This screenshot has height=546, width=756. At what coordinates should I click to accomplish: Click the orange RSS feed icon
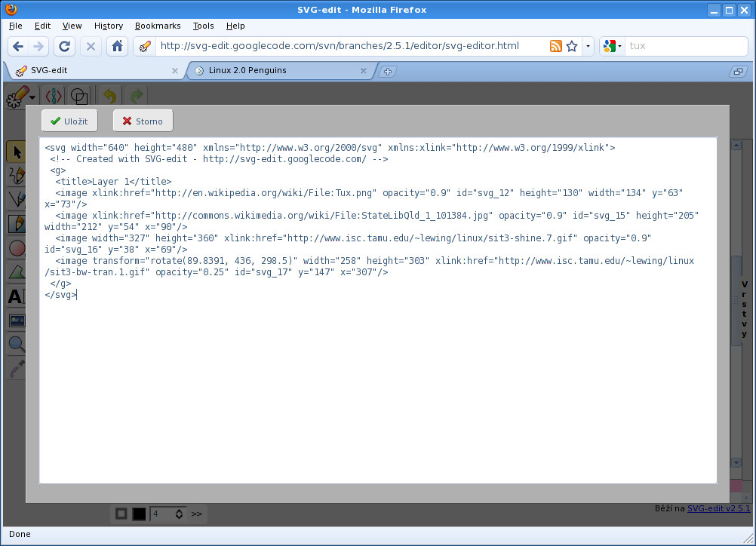click(556, 46)
